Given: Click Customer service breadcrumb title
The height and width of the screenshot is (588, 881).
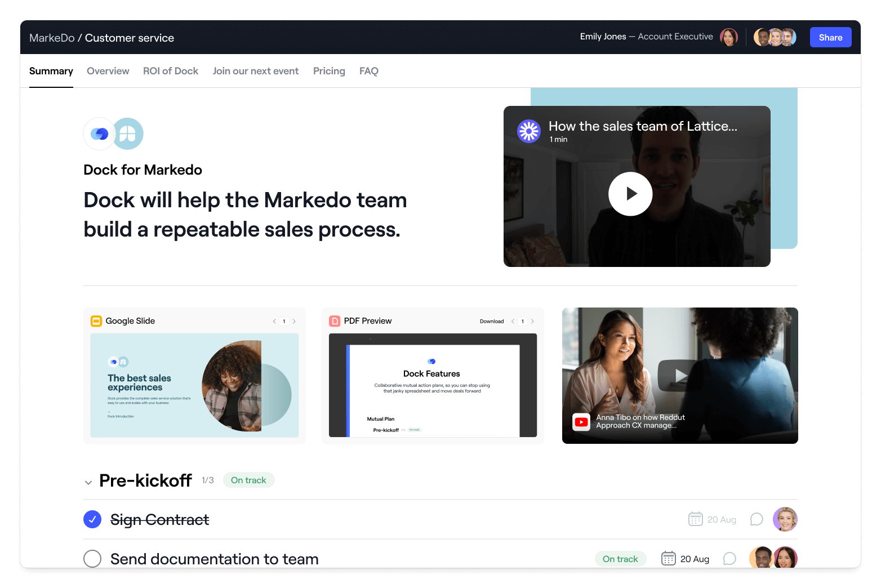Looking at the screenshot, I should click(x=130, y=38).
